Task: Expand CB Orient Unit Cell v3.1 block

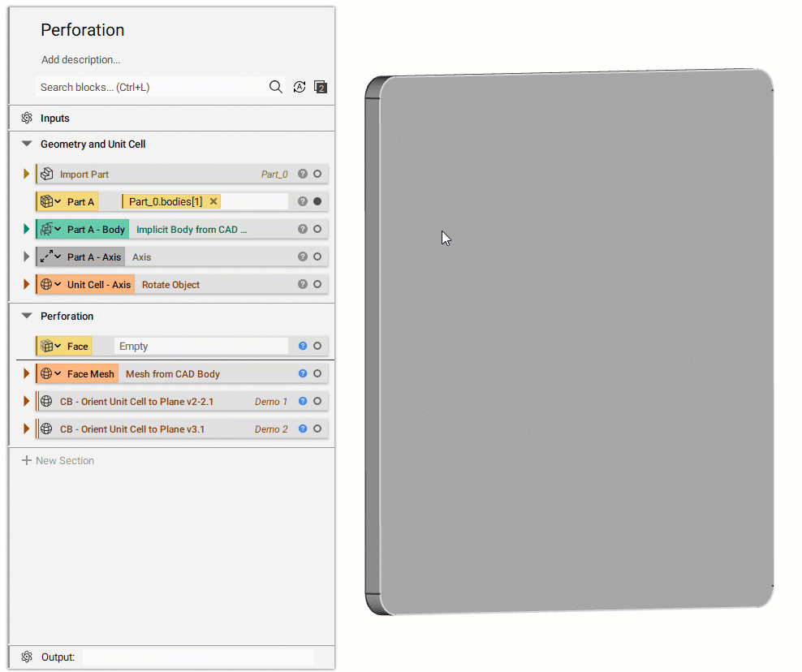Action: pos(26,429)
